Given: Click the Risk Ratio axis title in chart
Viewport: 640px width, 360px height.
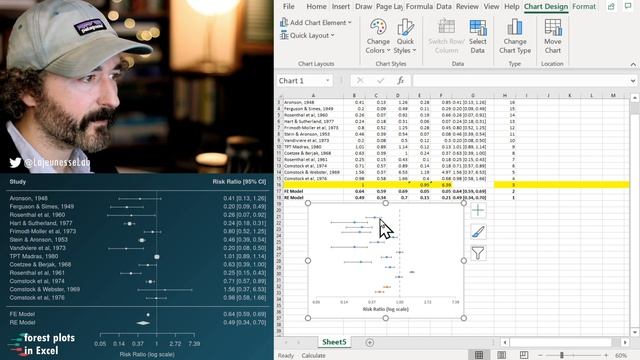Looking at the screenshot, I should [386, 309].
